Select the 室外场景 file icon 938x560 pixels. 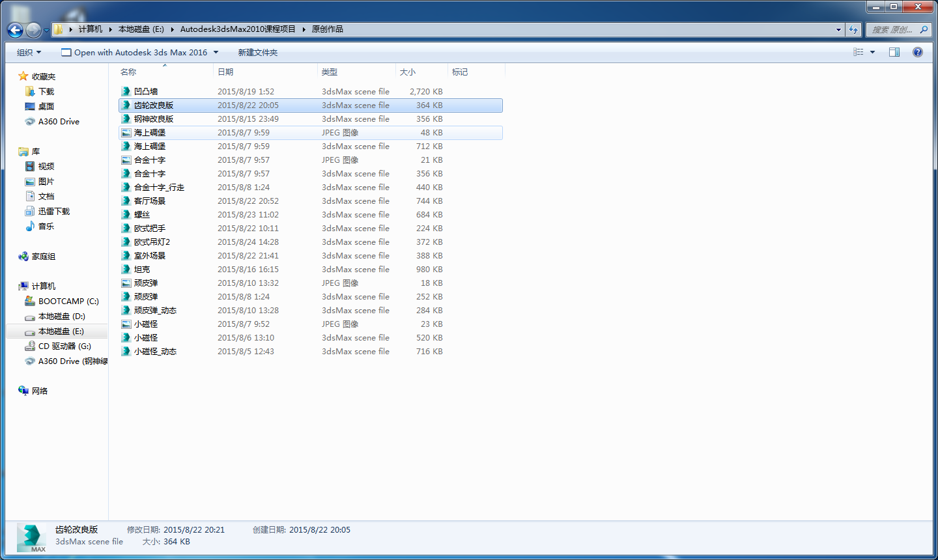[x=126, y=255]
